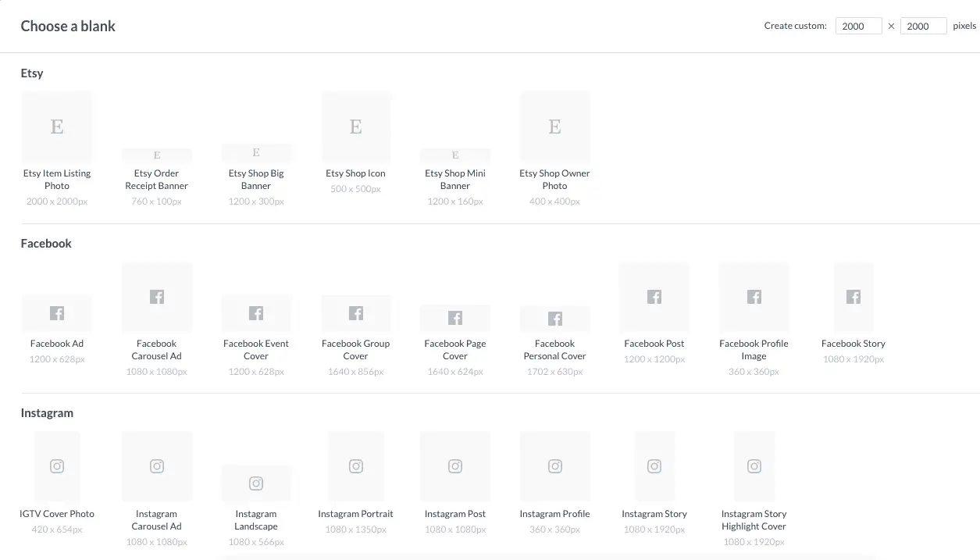Pick the Facebook Event Cover blank
Viewport: 980px width, 560px height.
256,313
